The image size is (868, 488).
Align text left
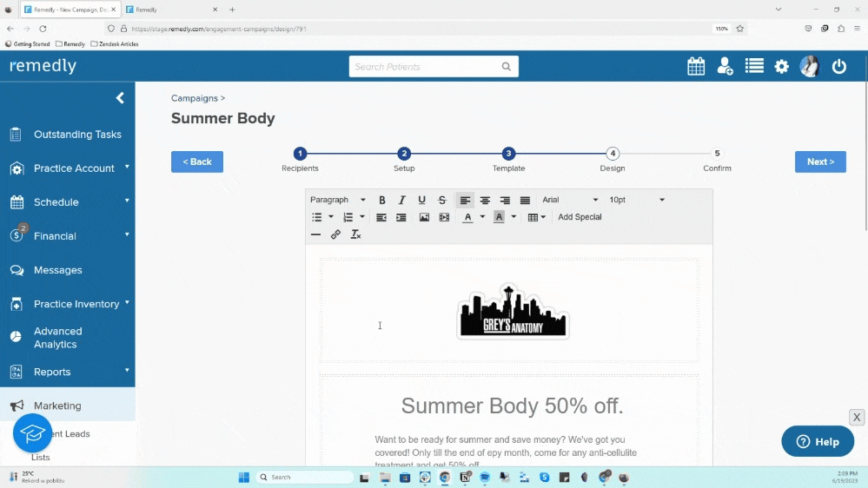[x=465, y=200]
